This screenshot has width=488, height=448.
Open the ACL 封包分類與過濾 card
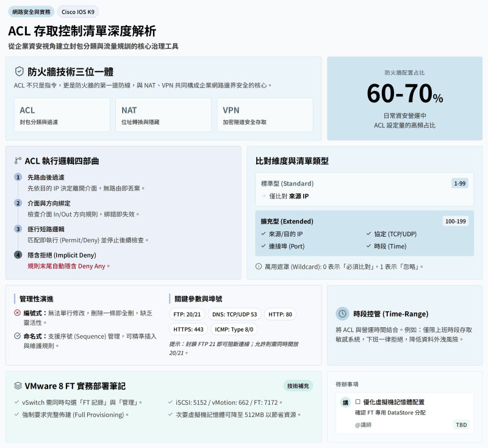point(62,115)
